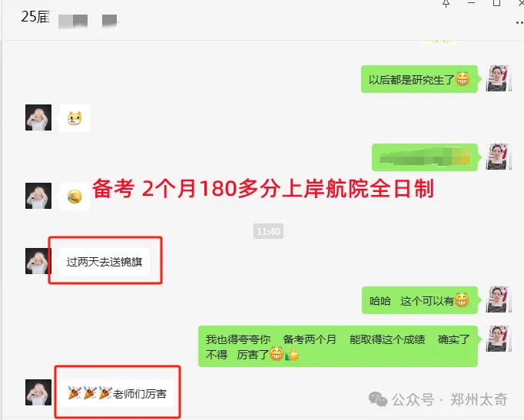Viewport: 524px width, 420px height.
Task: Select the 老师们厉害 message bubble
Action: [117, 393]
